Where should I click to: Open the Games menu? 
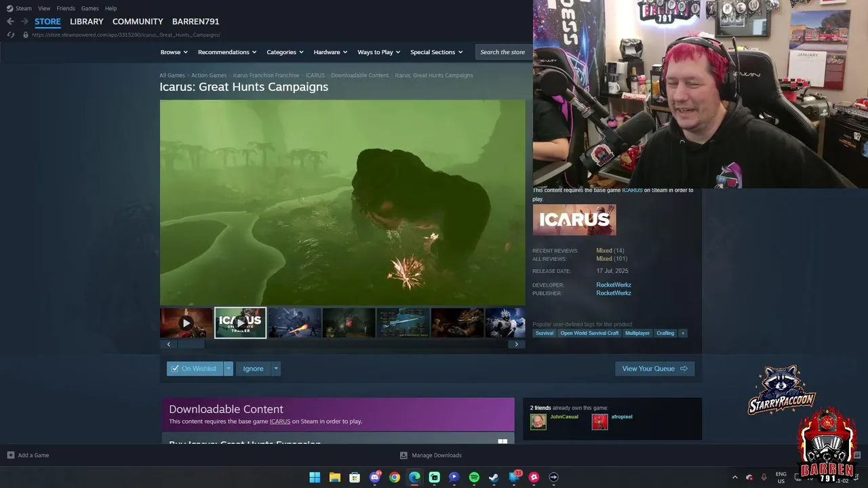point(90,8)
